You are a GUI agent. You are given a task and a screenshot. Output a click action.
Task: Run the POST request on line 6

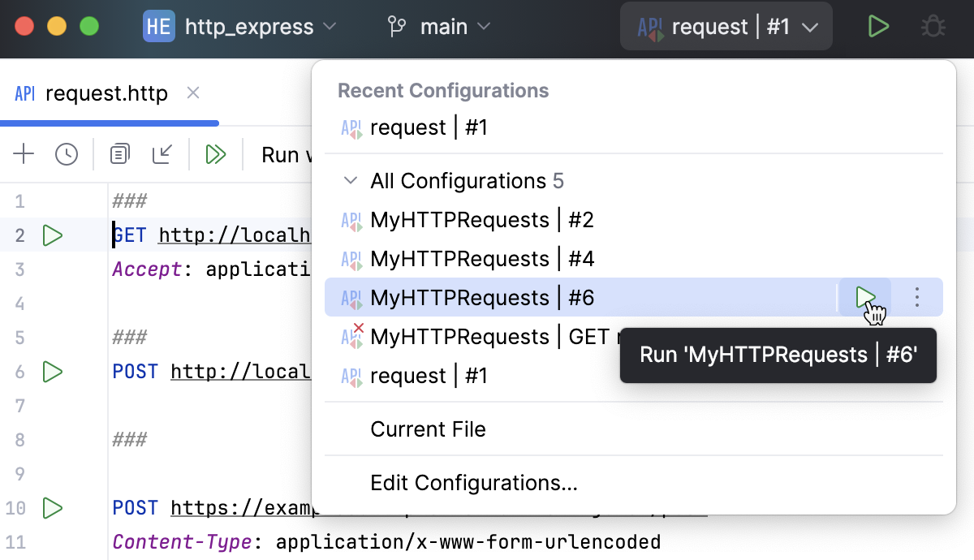tap(53, 372)
